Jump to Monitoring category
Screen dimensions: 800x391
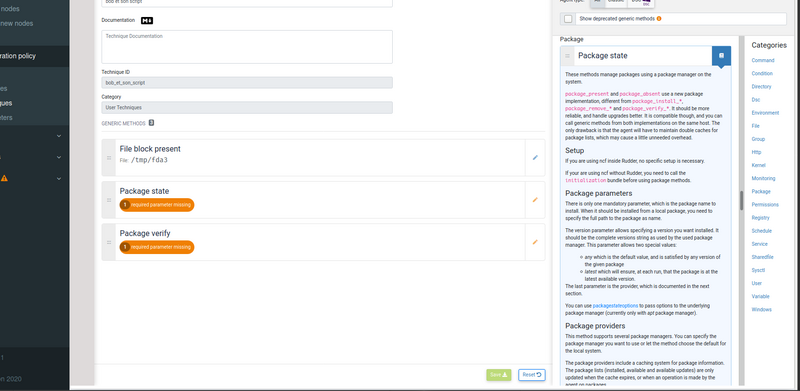tap(763, 178)
